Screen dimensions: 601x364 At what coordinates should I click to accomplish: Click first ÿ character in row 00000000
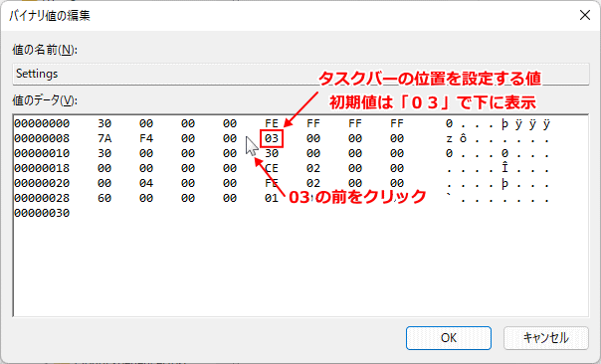[518, 123]
